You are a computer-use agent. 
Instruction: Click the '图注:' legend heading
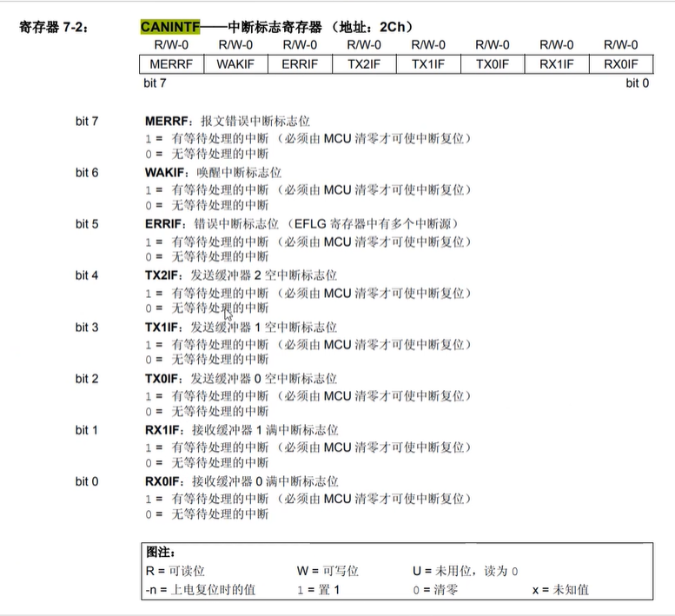coord(160,552)
